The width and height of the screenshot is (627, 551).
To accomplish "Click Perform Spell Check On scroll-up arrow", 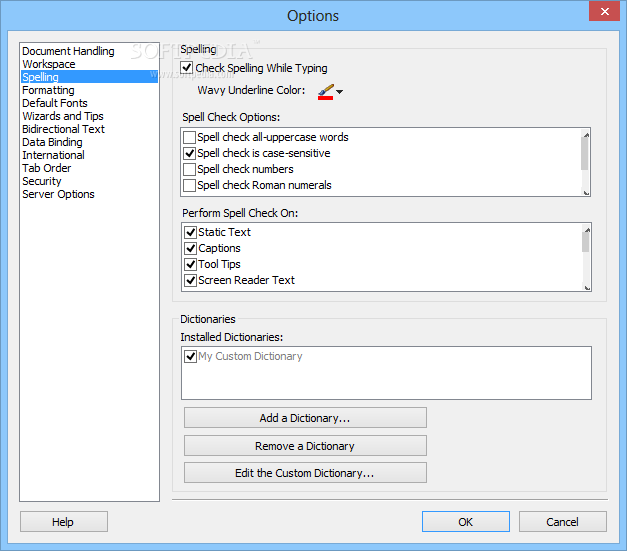I will pyautogui.click(x=587, y=230).
